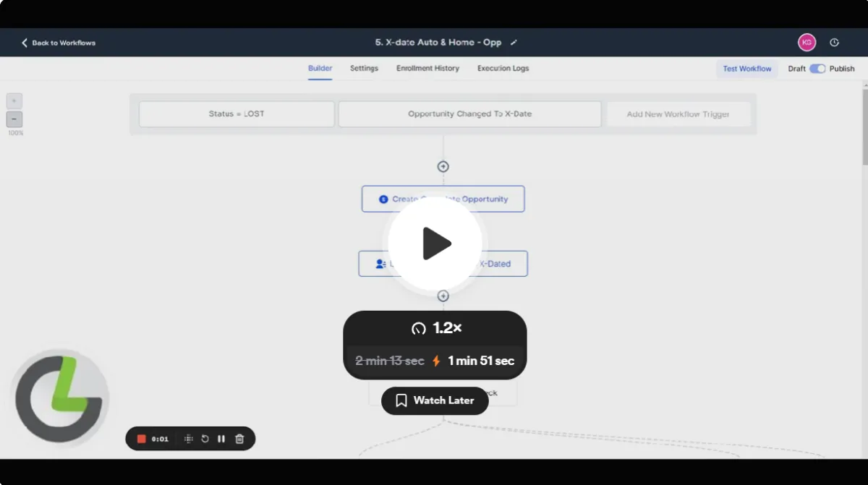This screenshot has width=868, height=485.
Task: Open the Execution Logs tab
Action: coord(503,69)
